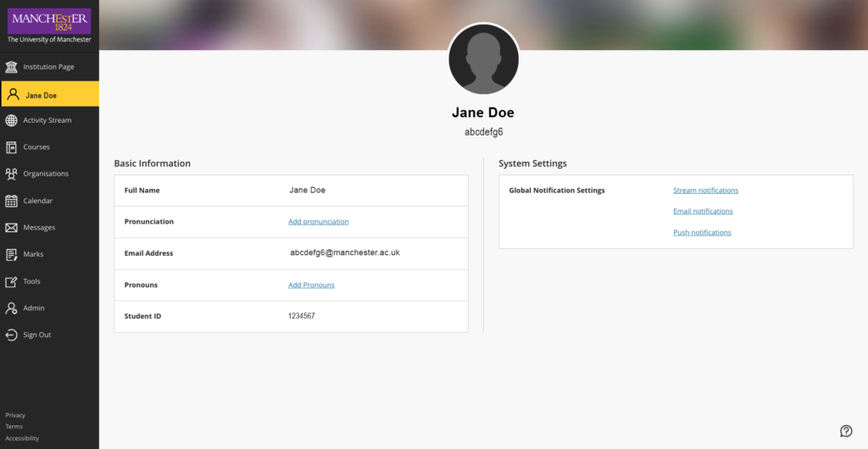Click the Jane Doe profile person icon
The width and height of the screenshot is (868, 449).
13,95
